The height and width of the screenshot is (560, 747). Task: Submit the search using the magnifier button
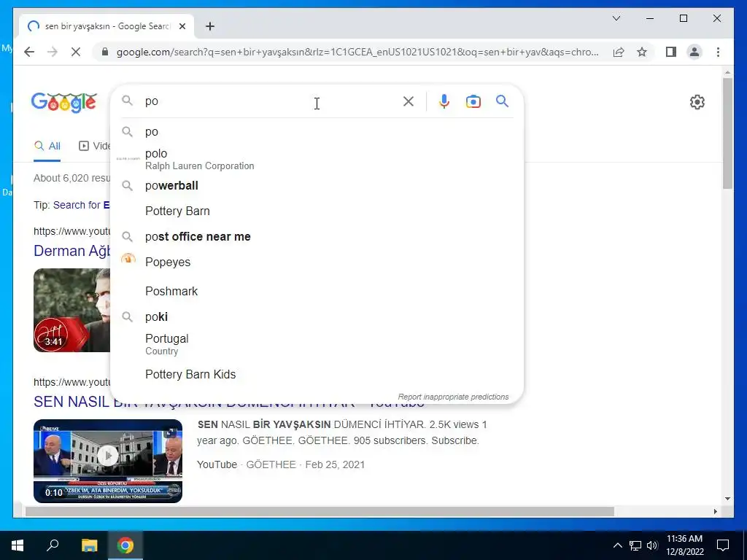click(x=502, y=101)
